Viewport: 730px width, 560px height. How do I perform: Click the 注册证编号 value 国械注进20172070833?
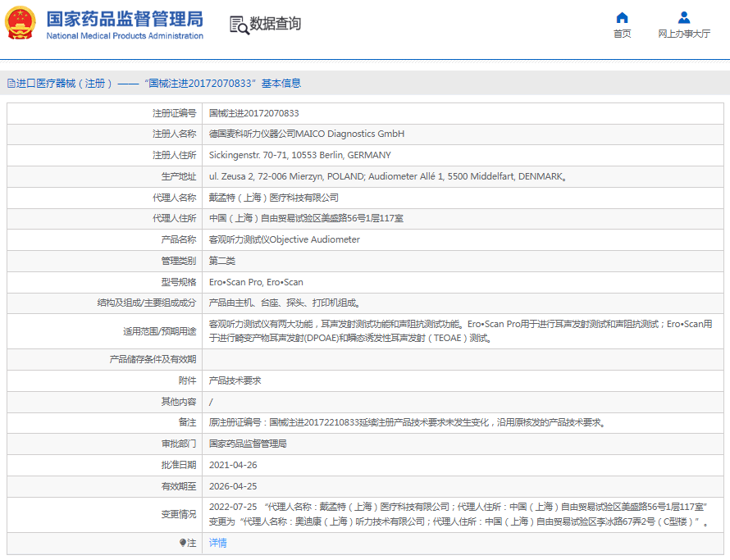pos(254,113)
